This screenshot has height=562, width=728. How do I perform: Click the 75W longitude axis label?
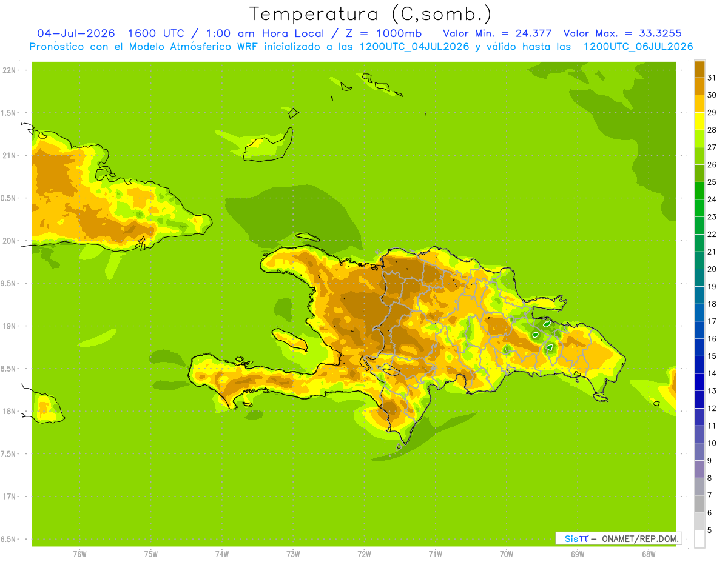pyautogui.click(x=151, y=554)
